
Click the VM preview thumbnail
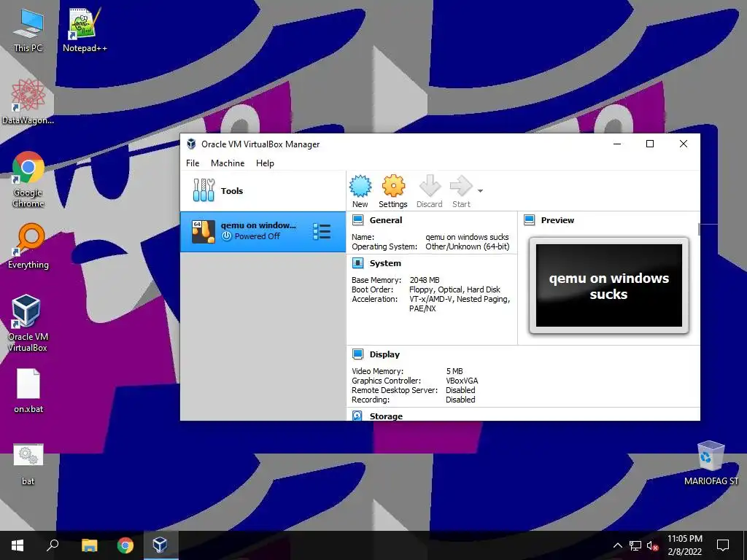(x=609, y=285)
